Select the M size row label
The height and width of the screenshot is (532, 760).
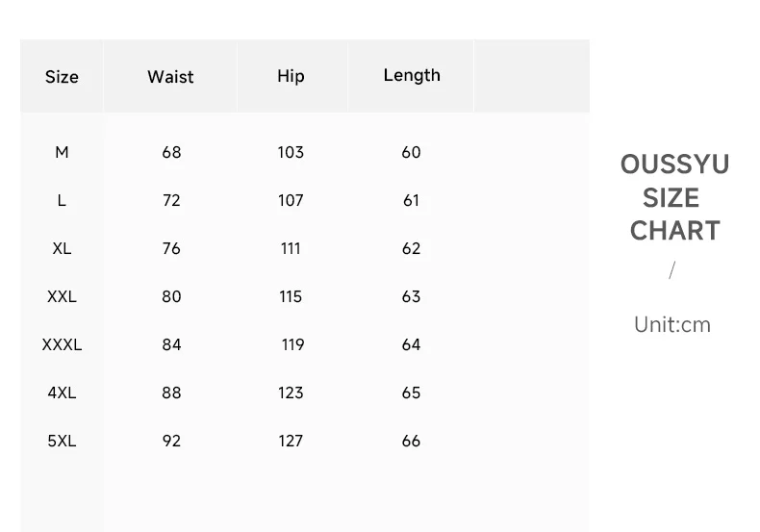pyautogui.click(x=62, y=152)
